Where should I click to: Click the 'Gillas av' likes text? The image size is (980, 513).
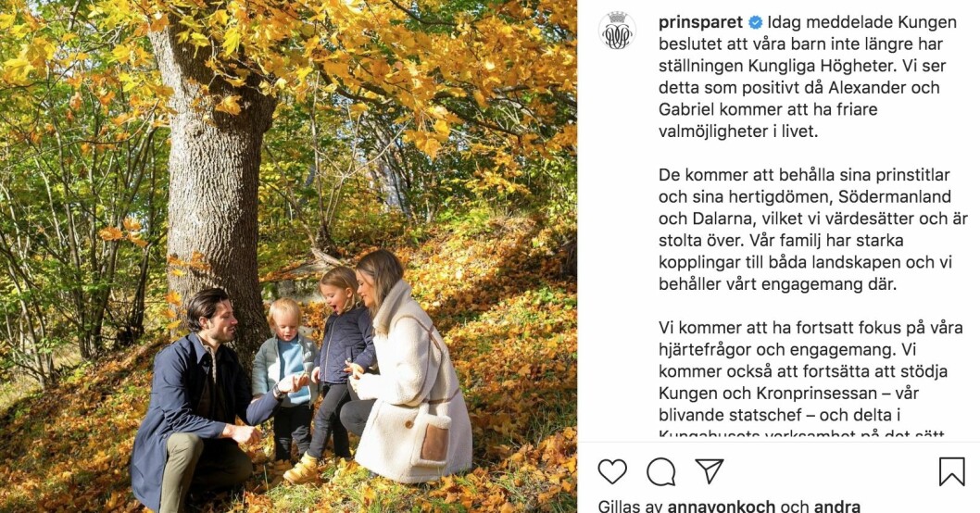(631, 506)
